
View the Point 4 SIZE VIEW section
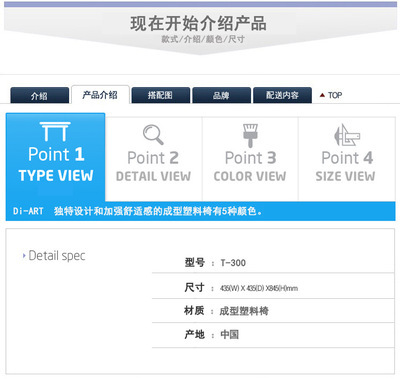click(347, 159)
